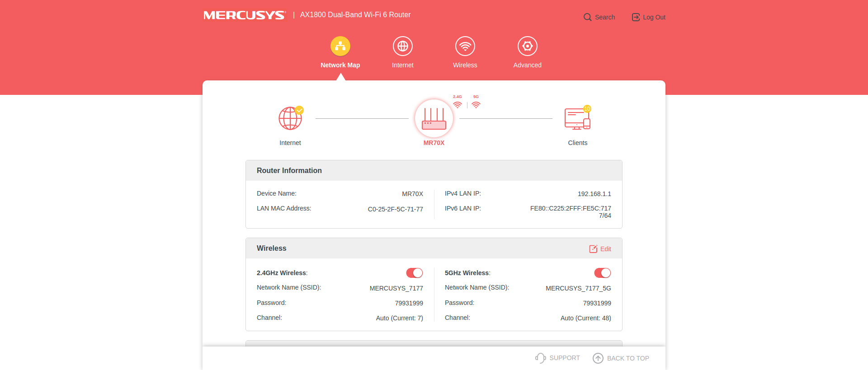The image size is (868, 370).
Task: Click the 2.4G Wi-Fi signal icon
Action: [x=458, y=104]
